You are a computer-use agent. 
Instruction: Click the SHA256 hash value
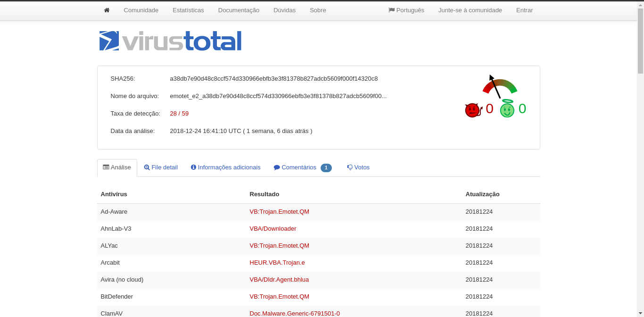pos(274,79)
